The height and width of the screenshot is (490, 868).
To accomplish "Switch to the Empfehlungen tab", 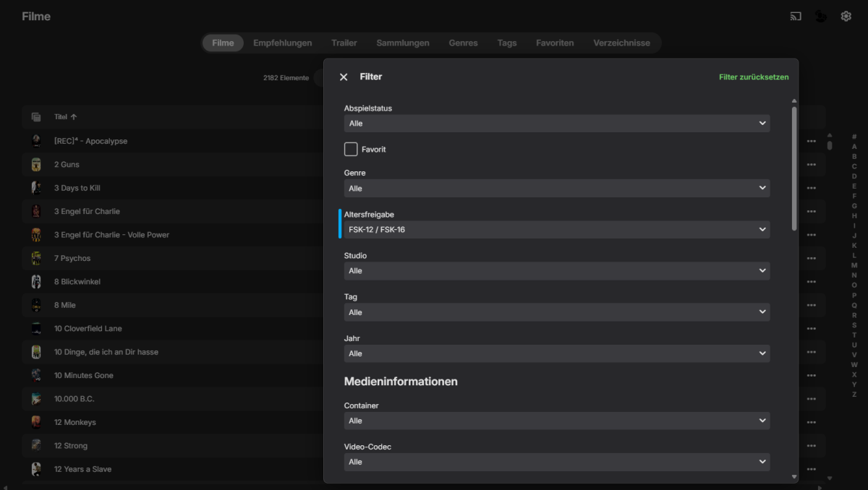I will pyautogui.click(x=282, y=43).
